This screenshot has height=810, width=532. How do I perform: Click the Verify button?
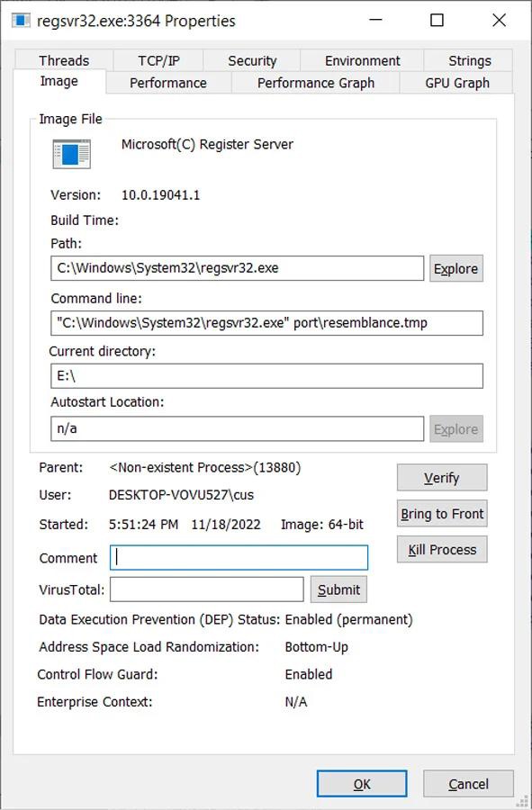(442, 477)
